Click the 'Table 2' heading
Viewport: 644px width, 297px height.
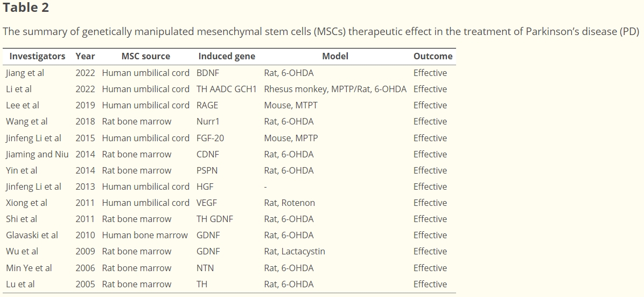(26, 8)
